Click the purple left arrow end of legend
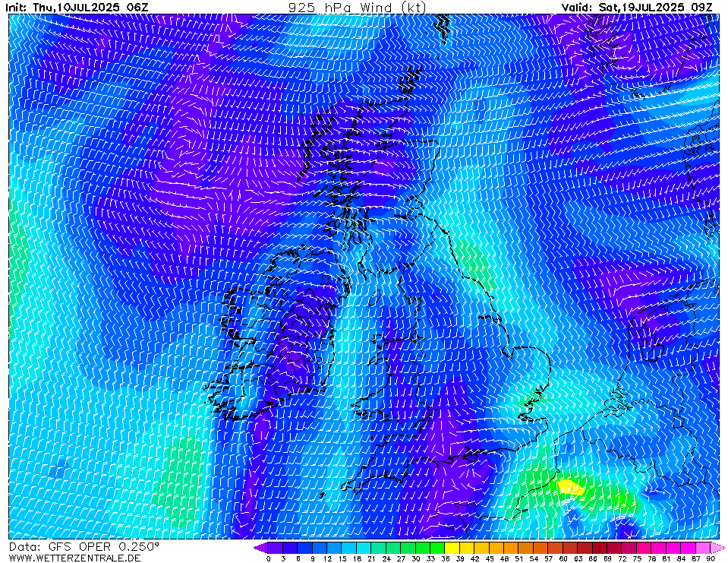The height and width of the screenshot is (563, 728). coord(261,548)
